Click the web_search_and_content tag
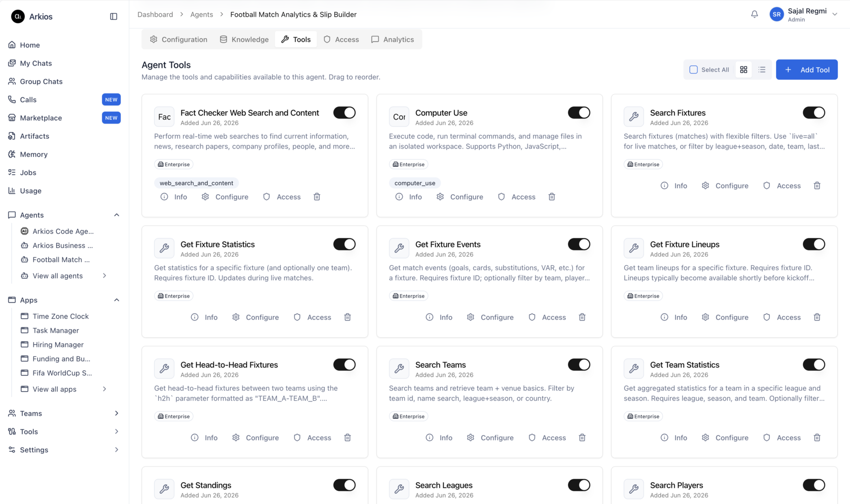This screenshot has width=850, height=504. pos(196,183)
